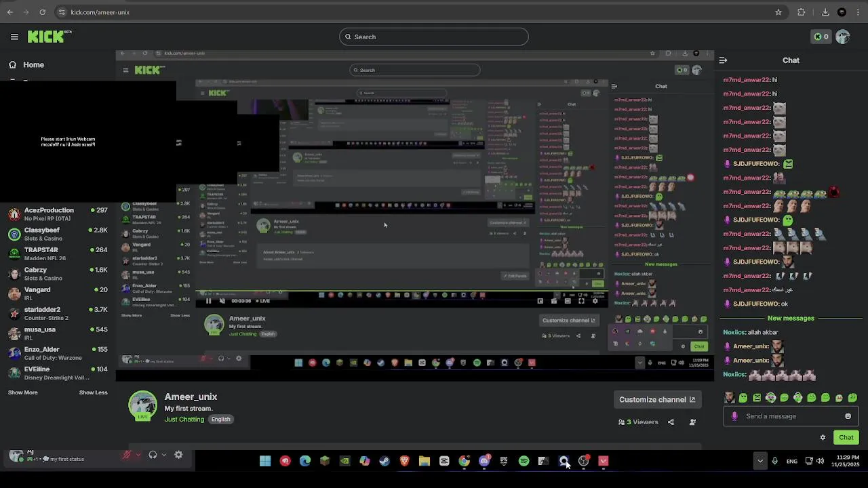
Task: Open Cabrzy channel in sidebar
Action: (58, 274)
